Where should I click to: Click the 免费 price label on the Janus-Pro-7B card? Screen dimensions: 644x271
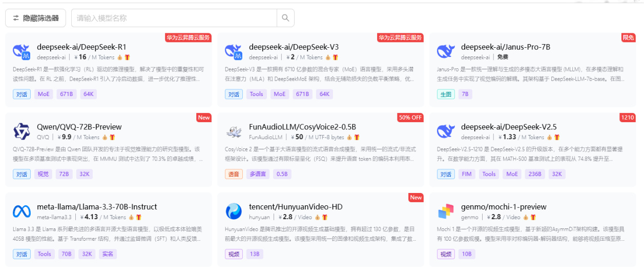tap(503, 57)
